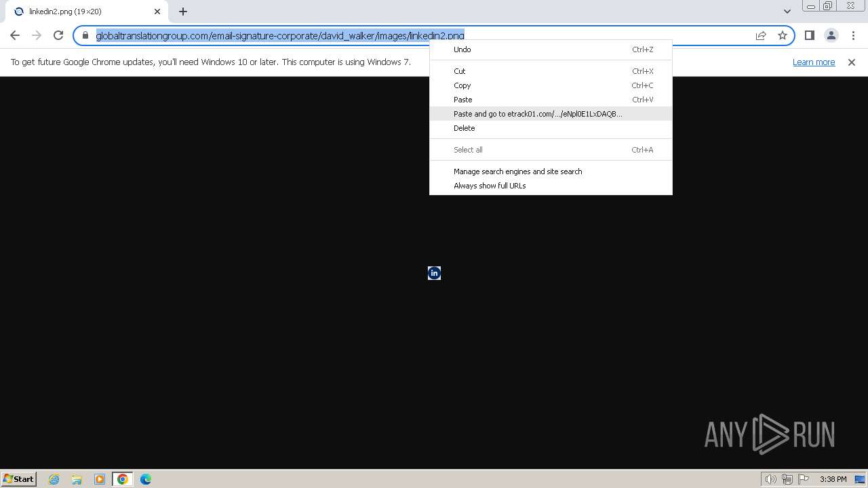
Task: Close the linkedin2.png tab
Action: coord(157,12)
